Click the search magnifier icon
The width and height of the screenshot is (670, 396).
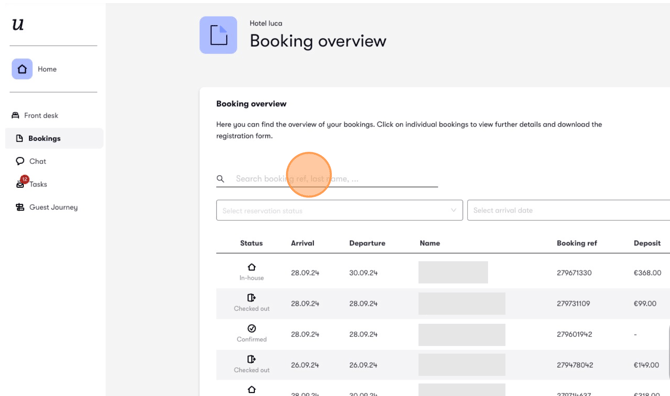(220, 179)
